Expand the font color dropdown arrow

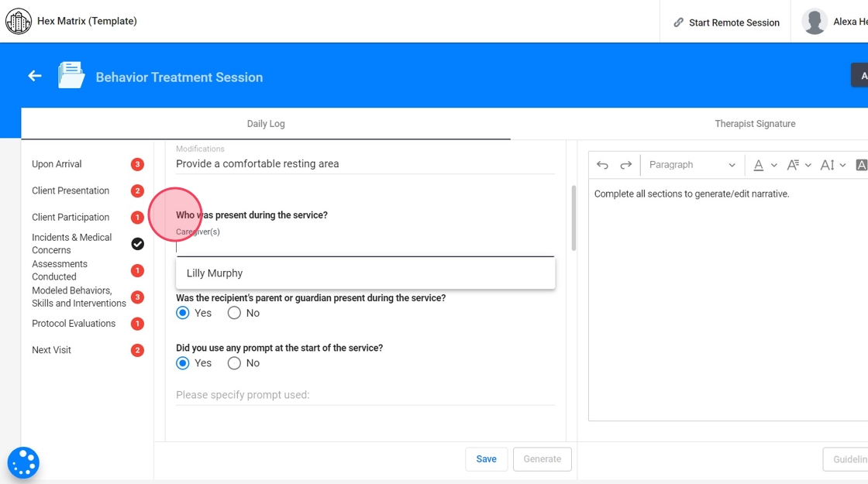click(774, 166)
